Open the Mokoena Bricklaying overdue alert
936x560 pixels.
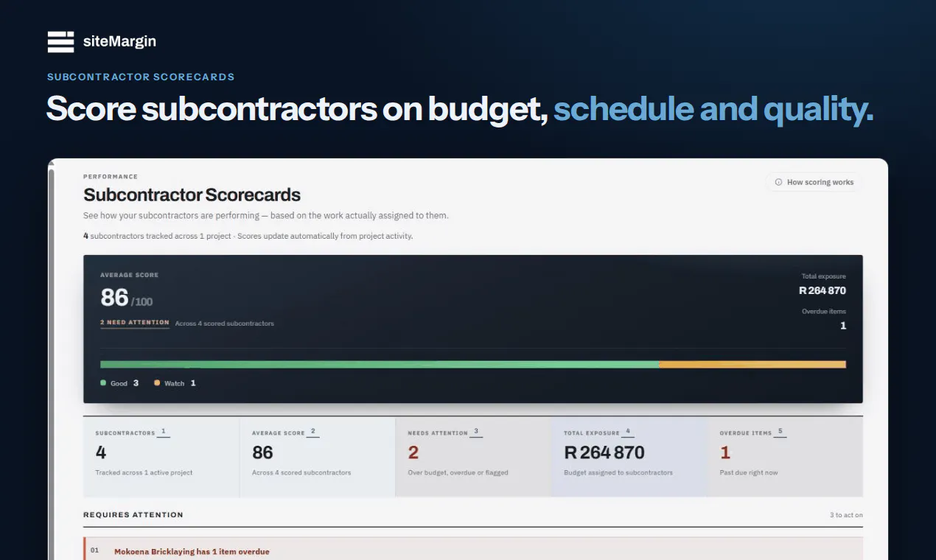tap(473, 549)
